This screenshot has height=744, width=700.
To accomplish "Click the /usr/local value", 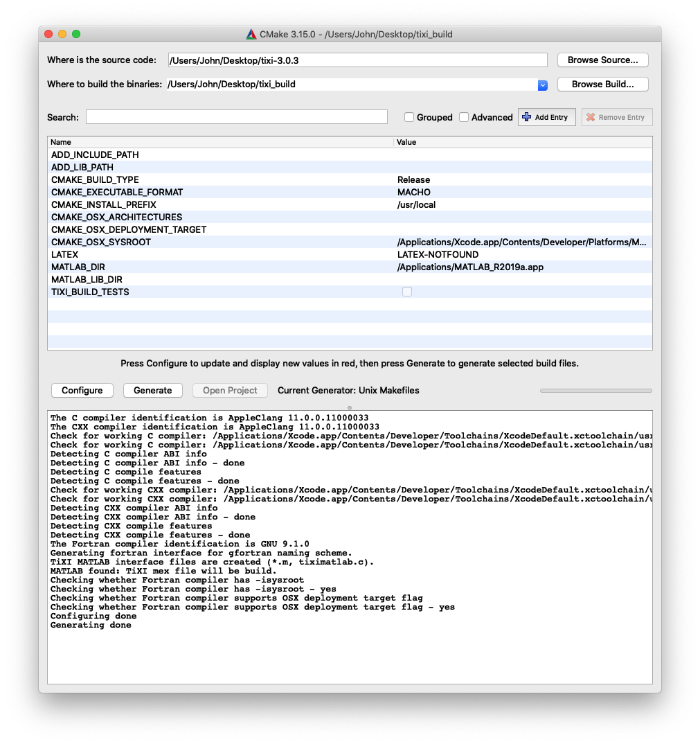I will (x=416, y=204).
